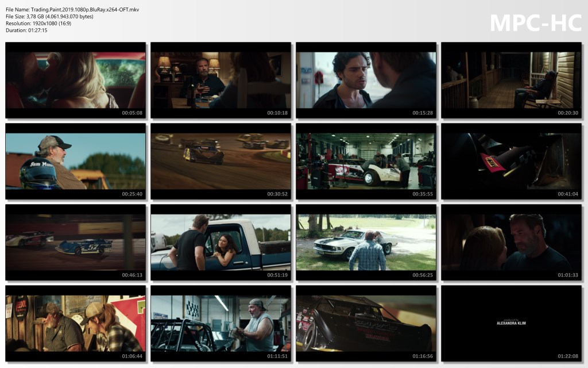Screen dimensions: 588x368
Task: Click the thumbnail at timestamp 00:05:08
Action: pyautogui.click(x=75, y=80)
